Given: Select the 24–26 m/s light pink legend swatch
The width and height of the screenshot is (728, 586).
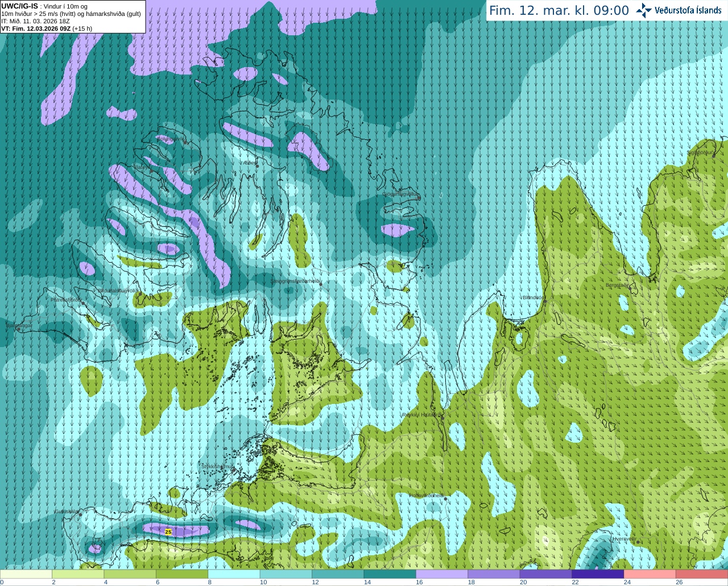Looking at the screenshot, I should point(650,574).
